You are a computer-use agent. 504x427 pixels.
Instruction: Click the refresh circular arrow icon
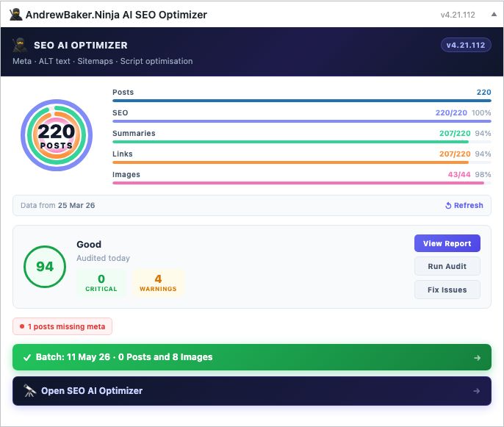(x=448, y=206)
